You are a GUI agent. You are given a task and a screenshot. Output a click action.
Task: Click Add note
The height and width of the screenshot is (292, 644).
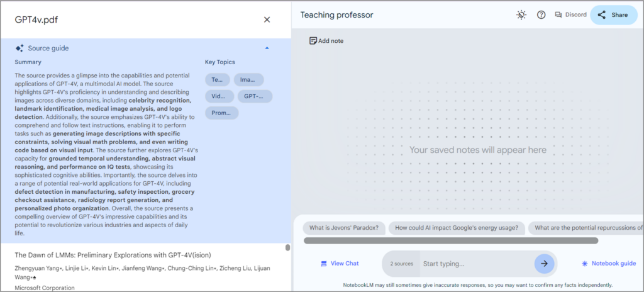click(326, 41)
